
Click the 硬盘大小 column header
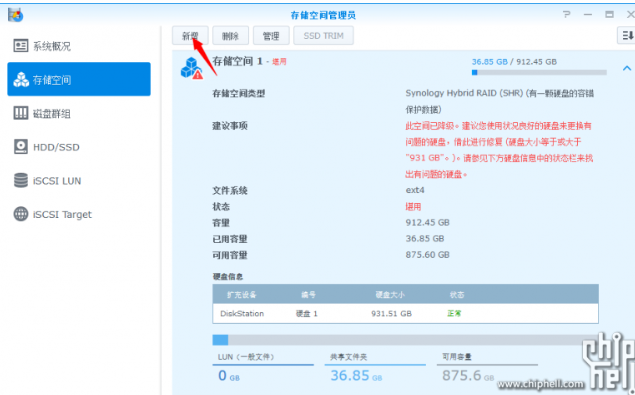(390, 295)
